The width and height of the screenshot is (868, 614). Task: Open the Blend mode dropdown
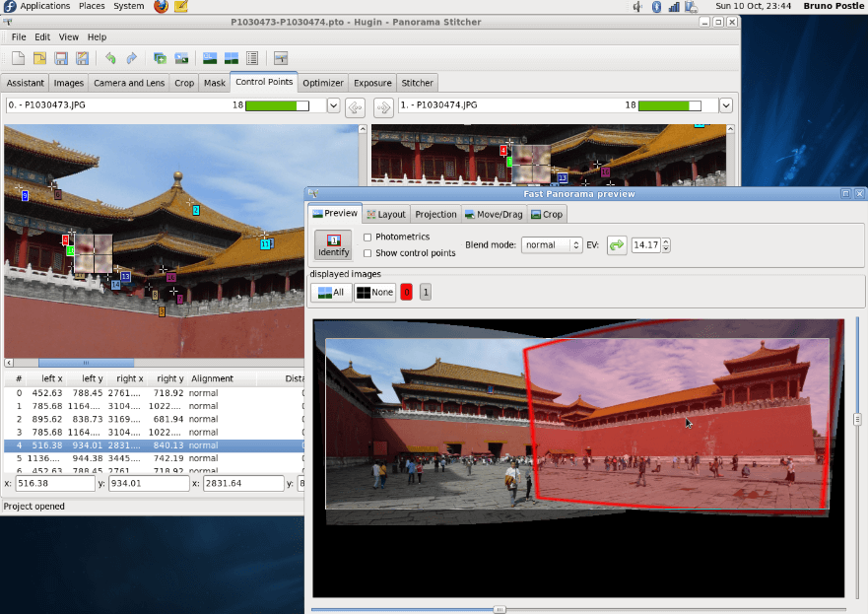pos(552,245)
